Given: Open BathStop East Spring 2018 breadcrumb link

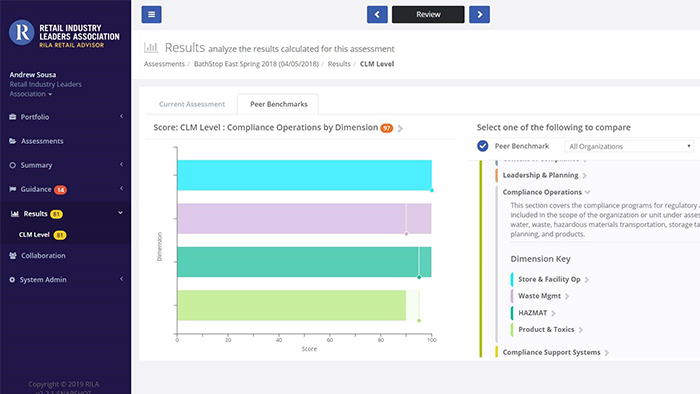Looking at the screenshot, I should 256,64.
